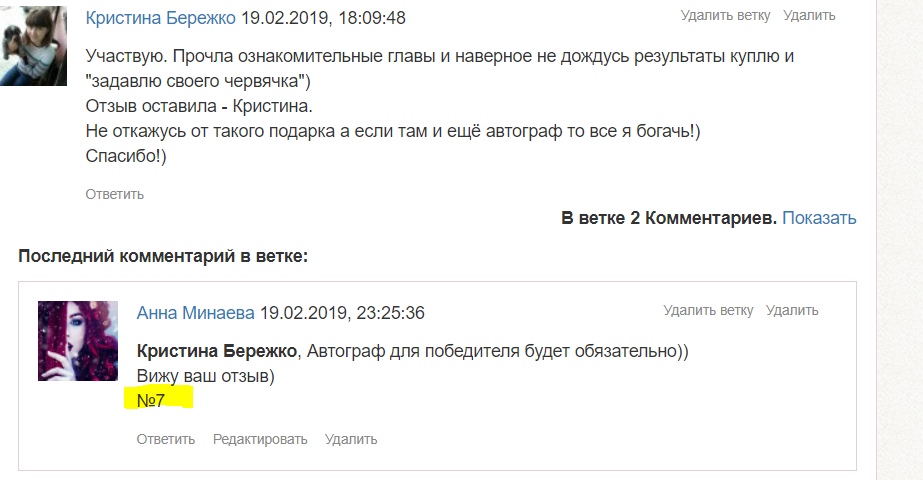The width and height of the screenshot is (923, 480).
Task: Click Удалить ветку on Кристина's comment
Action: [725, 15]
